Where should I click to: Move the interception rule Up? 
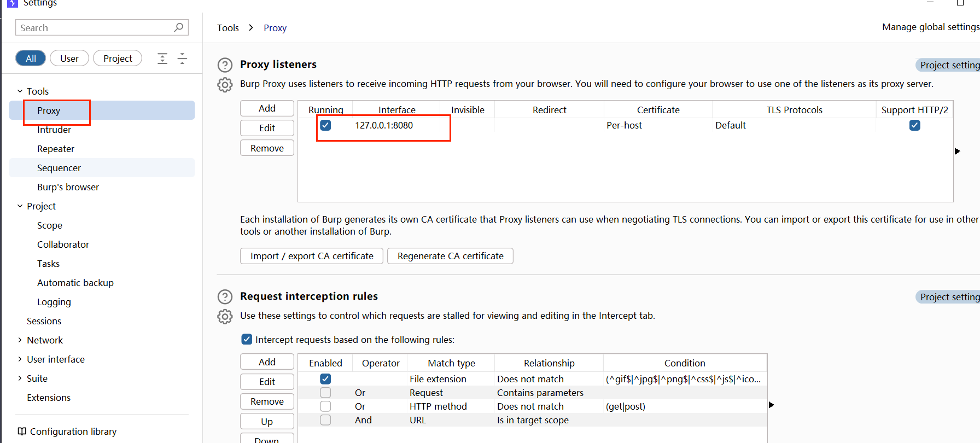(267, 422)
